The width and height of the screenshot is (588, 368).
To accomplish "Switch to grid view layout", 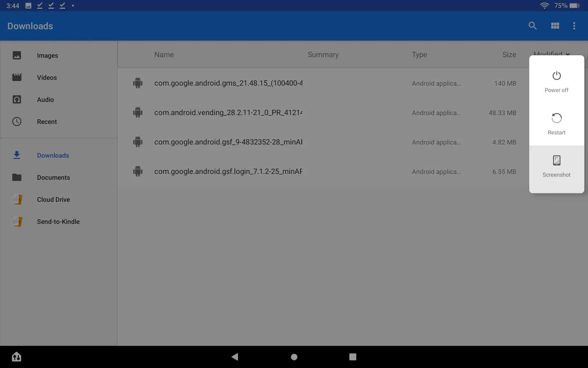I will click(555, 26).
